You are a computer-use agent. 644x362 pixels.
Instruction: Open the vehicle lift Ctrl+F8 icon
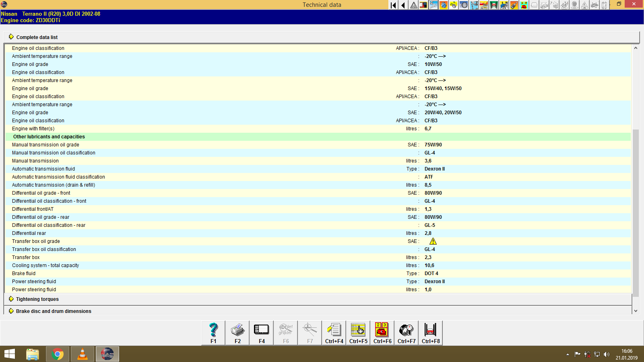tap(430, 333)
